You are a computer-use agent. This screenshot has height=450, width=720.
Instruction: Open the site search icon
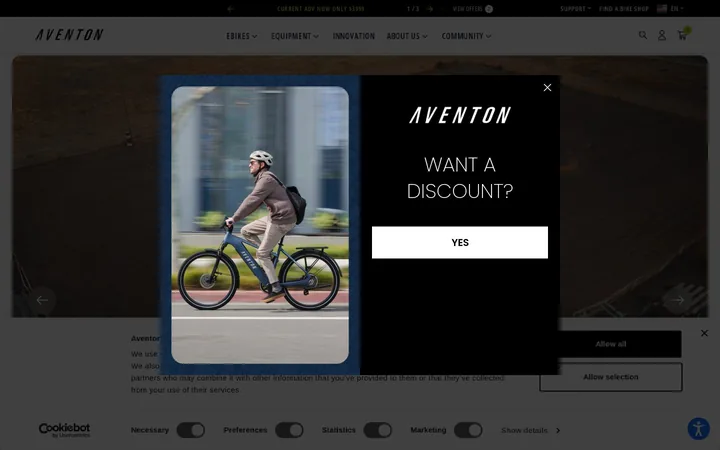pyautogui.click(x=643, y=35)
